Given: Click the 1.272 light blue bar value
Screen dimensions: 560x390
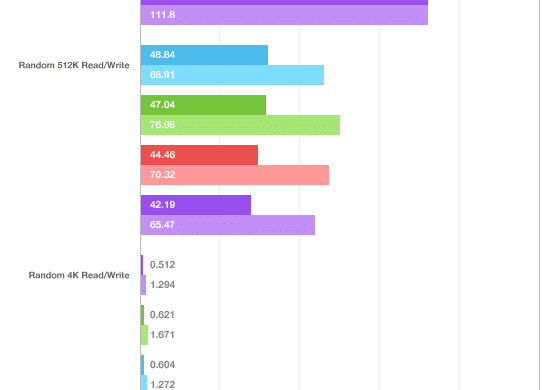Looking at the screenshot, I should click(x=162, y=385).
